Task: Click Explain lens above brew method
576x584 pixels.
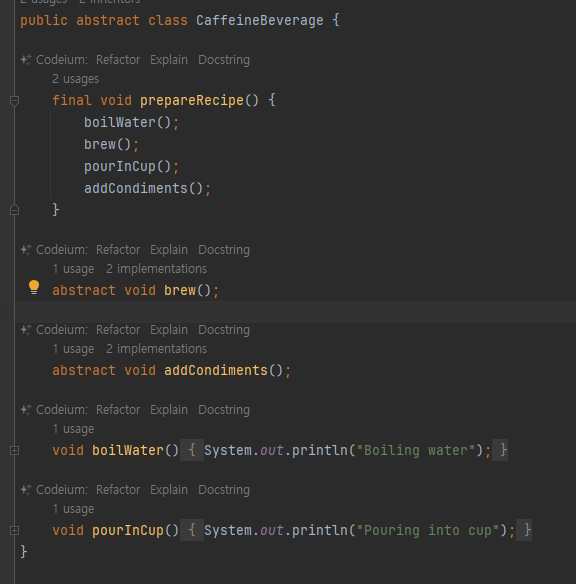Action: 169,250
